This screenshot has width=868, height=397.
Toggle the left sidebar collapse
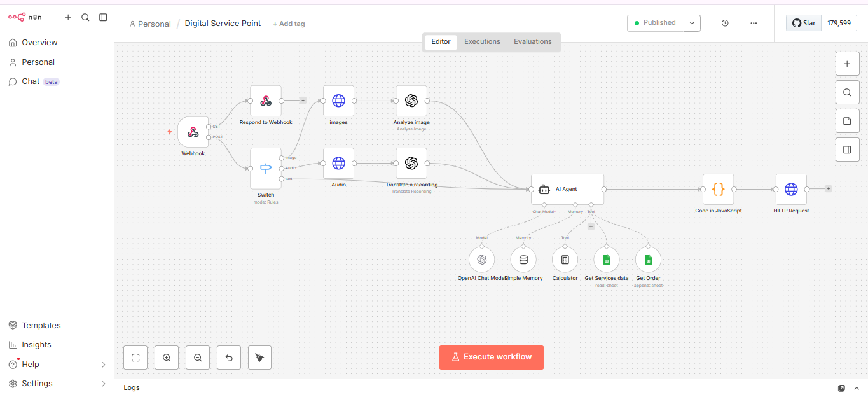pyautogui.click(x=103, y=17)
